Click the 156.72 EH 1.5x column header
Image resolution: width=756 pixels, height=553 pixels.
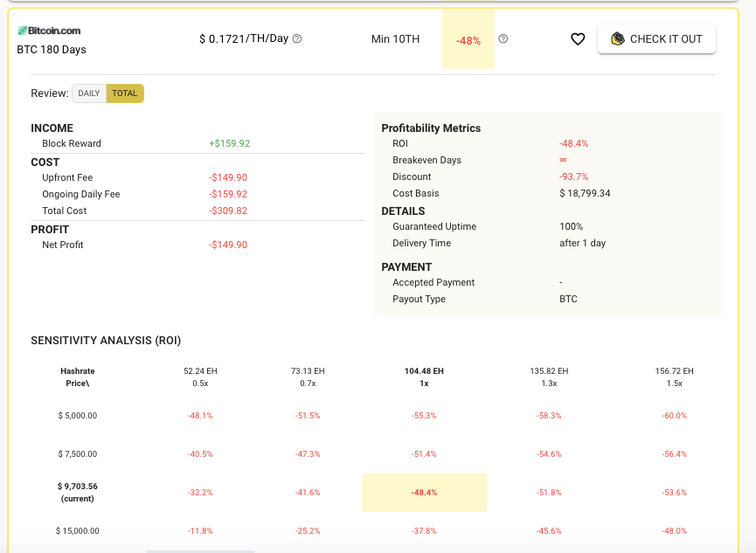[x=674, y=377]
